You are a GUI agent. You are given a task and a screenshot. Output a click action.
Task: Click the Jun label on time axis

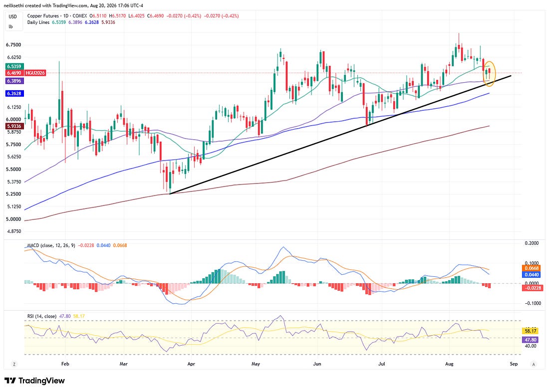coord(317,364)
